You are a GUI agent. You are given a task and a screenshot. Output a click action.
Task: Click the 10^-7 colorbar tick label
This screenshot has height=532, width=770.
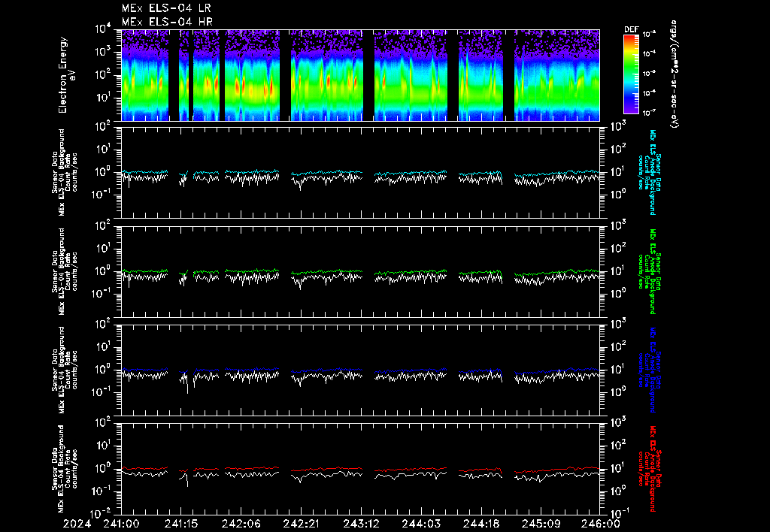[x=649, y=113]
